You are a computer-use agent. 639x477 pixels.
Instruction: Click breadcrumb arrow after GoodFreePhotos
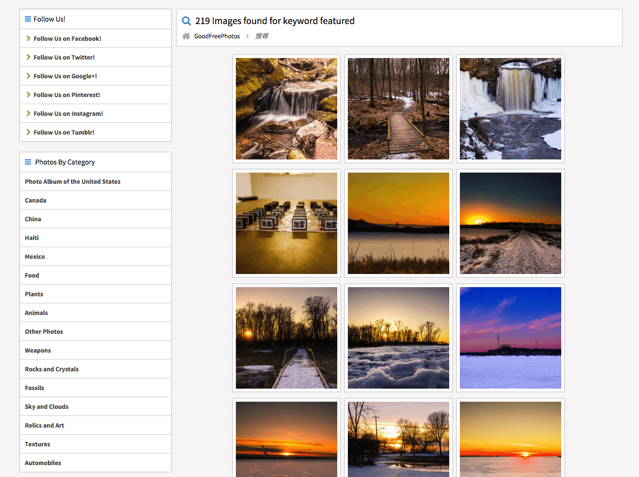tap(247, 36)
